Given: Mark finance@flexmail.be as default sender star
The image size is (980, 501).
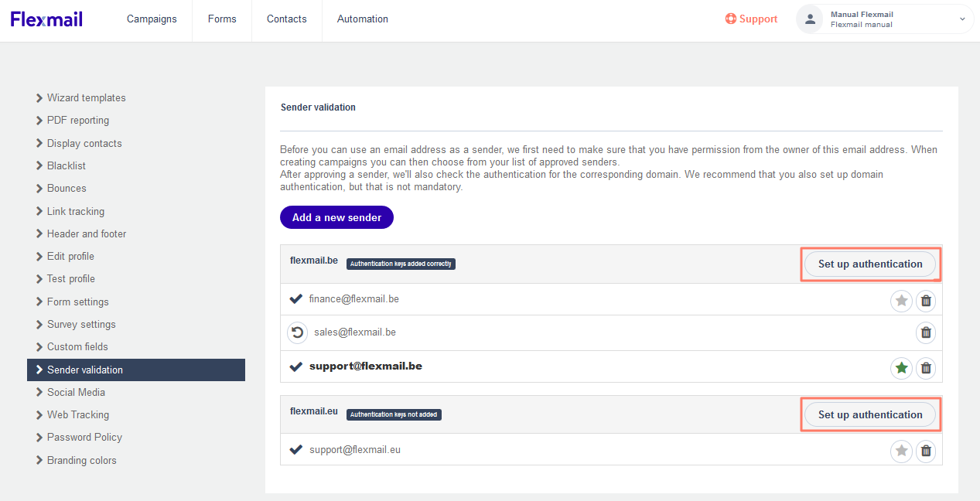Looking at the screenshot, I should coord(901,300).
